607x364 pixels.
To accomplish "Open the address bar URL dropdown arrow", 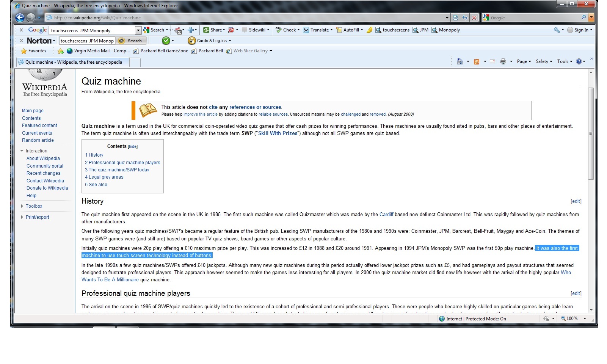I will [x=447, y=17].
